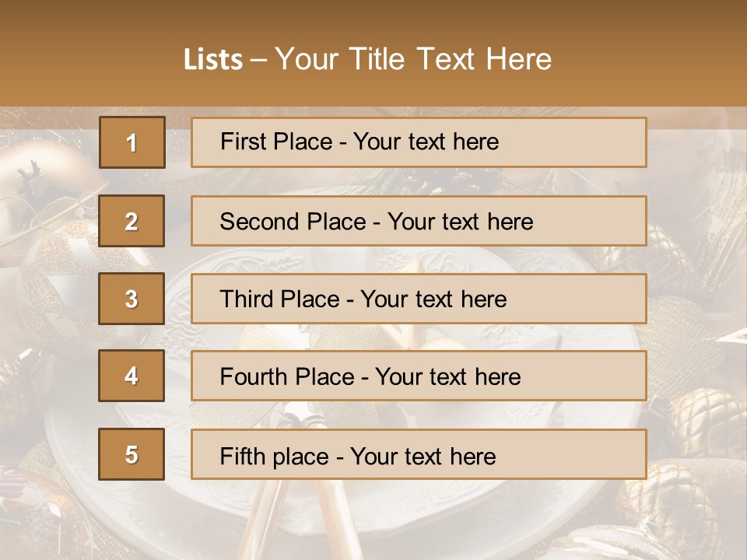Select the First Place text box
This screenshot has height=560, width=747.
419,142
